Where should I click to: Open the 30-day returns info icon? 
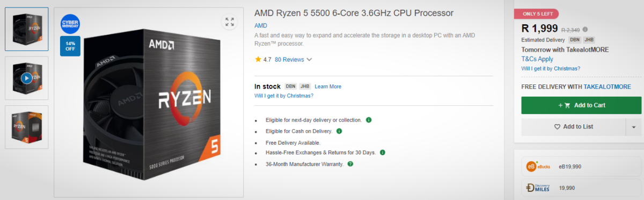(x=383, y=153)
